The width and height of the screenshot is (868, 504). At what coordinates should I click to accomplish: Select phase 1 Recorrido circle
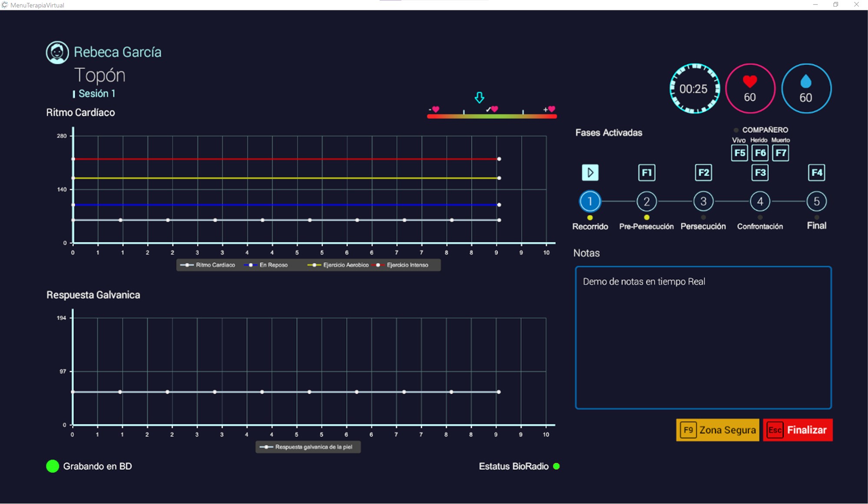(x=590, y=201)
